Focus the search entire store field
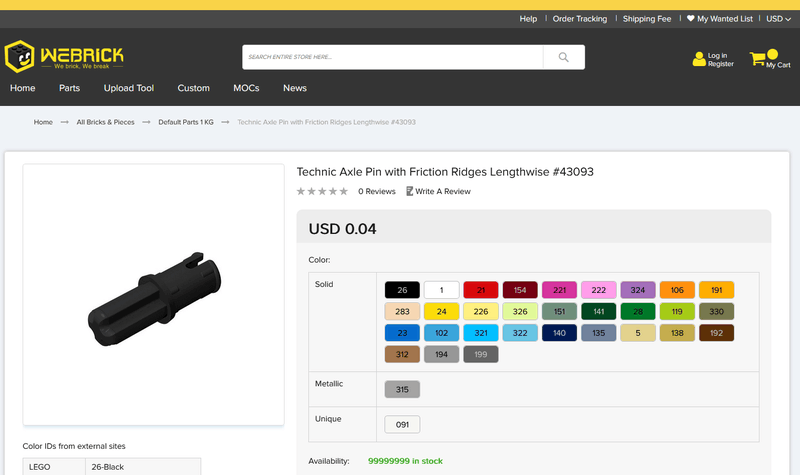 [x=392, y=57]
